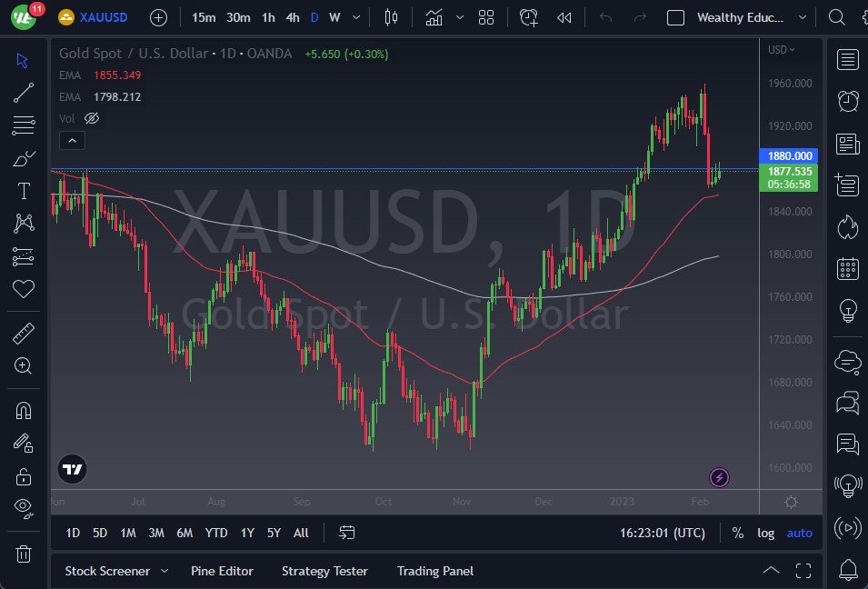Image resolution: width=868 pixels, height=589 pixels.
Task: Set date range to 6M
Action: (x=185, y=533)
